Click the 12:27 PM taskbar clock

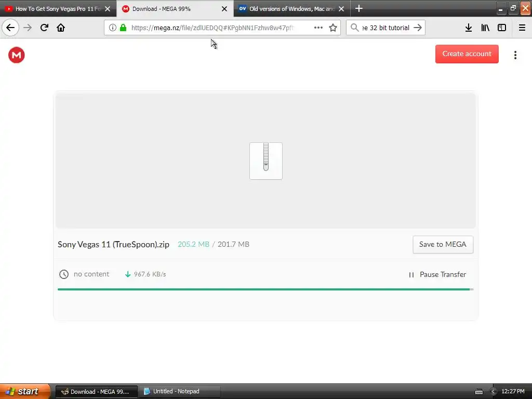513,392
